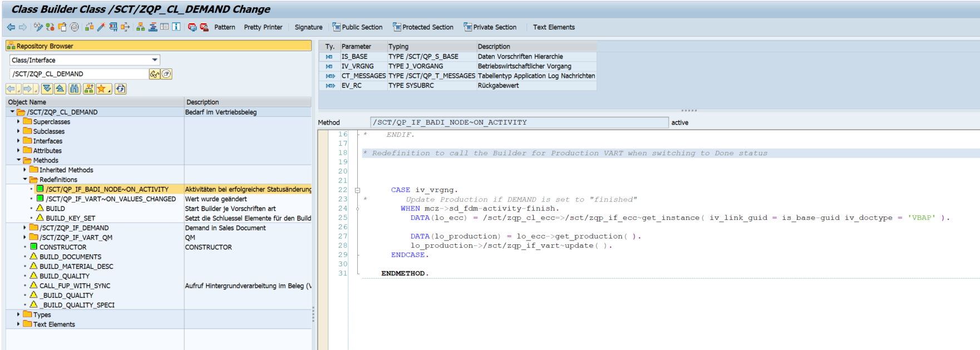Viewport: 980px width, 350px height.
Task: Set session breakpoint using red stop icon
Action: point(192,27)
